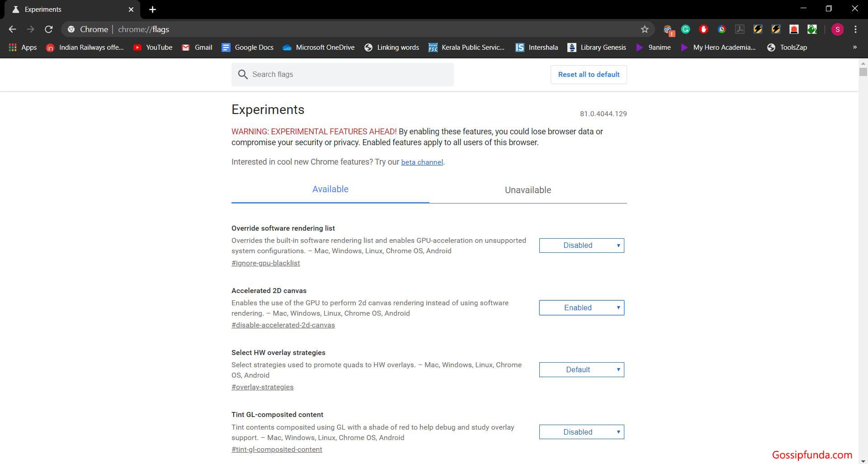The height and width of the screenshot is (464, 868).
Task: Open the profile avatar marked S
Action: [838, 29]
